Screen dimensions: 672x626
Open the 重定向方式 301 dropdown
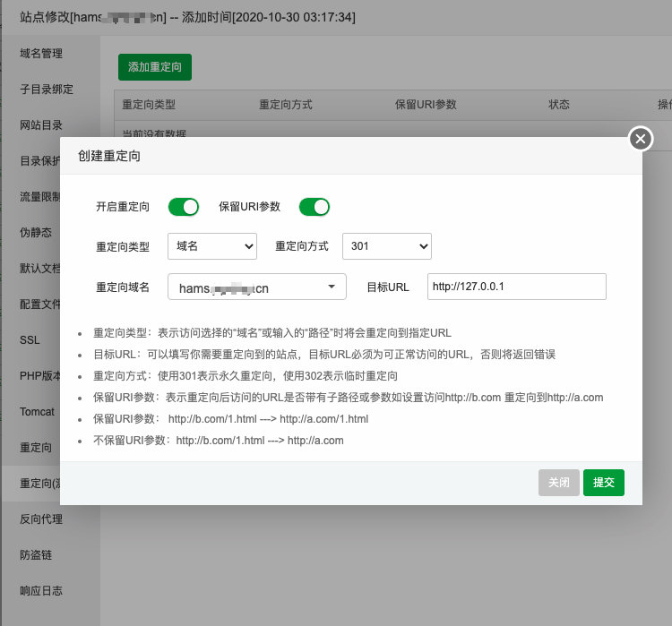pos(386,246)
